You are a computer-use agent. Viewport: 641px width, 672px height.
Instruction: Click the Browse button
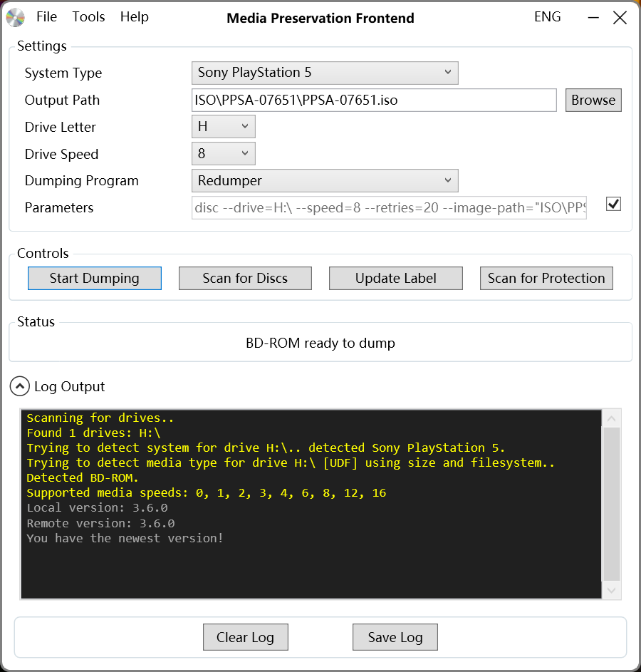click(x=593, y=100)
